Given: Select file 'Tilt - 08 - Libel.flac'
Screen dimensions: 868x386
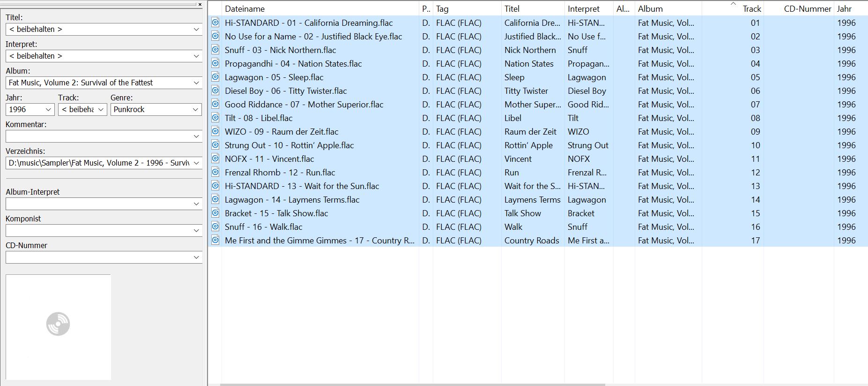Looking at the screenshot, I should coord(259,118).
